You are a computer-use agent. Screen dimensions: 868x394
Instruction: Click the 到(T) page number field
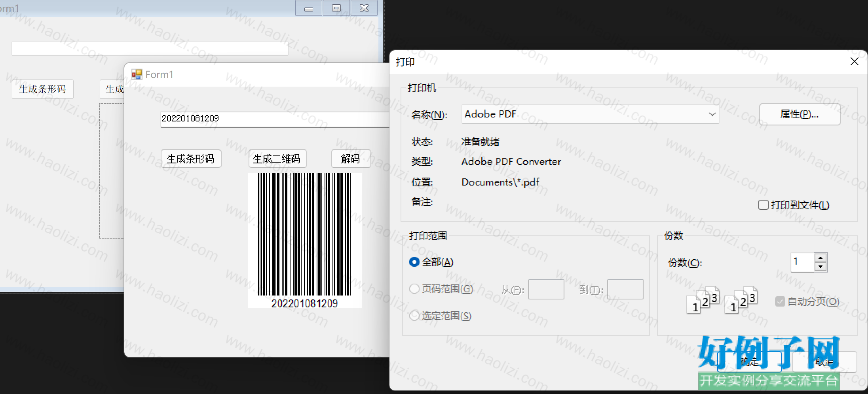coord(625,289)
